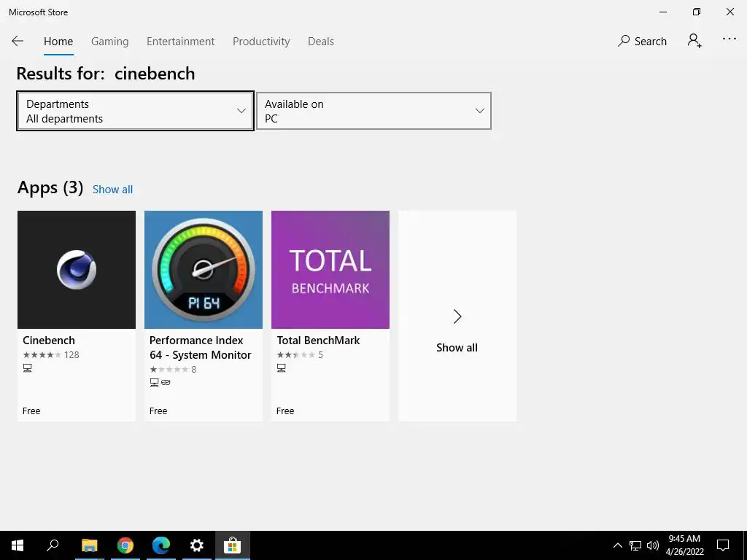Launch Microsoft Edge from taskbar
This screenshot has width=747, height=560.
(161, 545)
